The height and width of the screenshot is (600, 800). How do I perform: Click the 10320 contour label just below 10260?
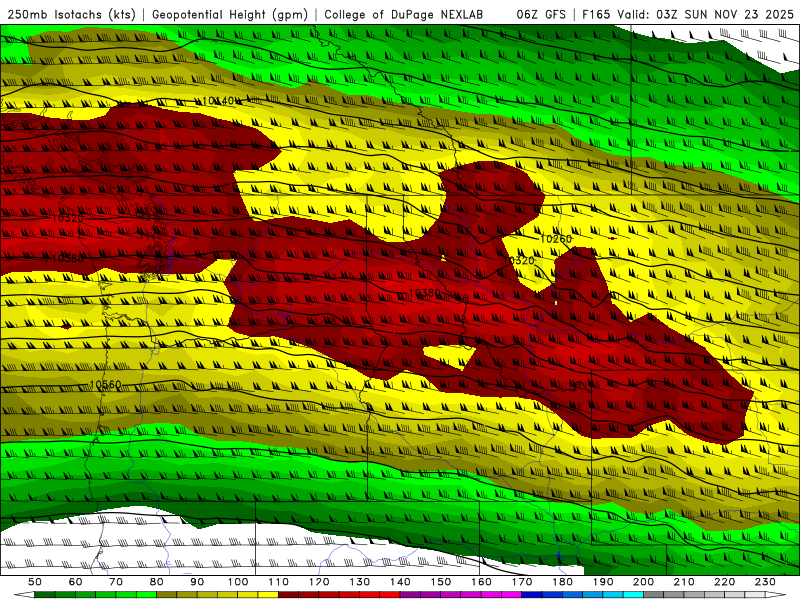(x=518, y=260)
